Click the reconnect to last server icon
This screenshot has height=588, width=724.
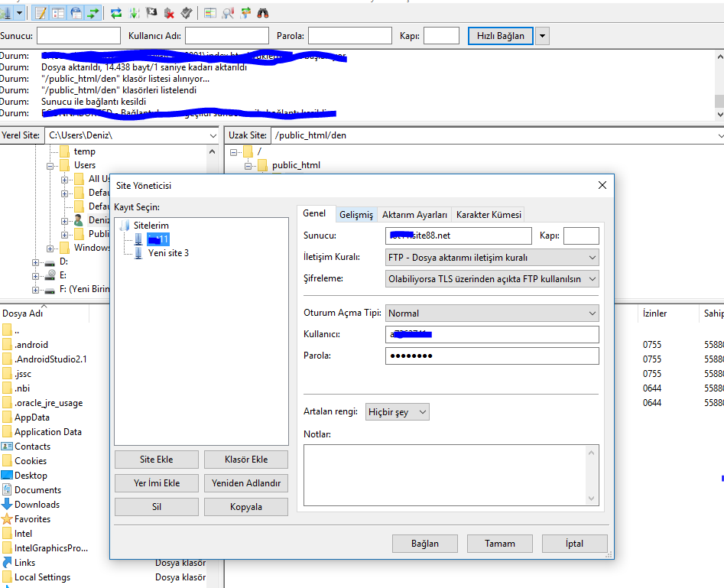pos(187,13)
